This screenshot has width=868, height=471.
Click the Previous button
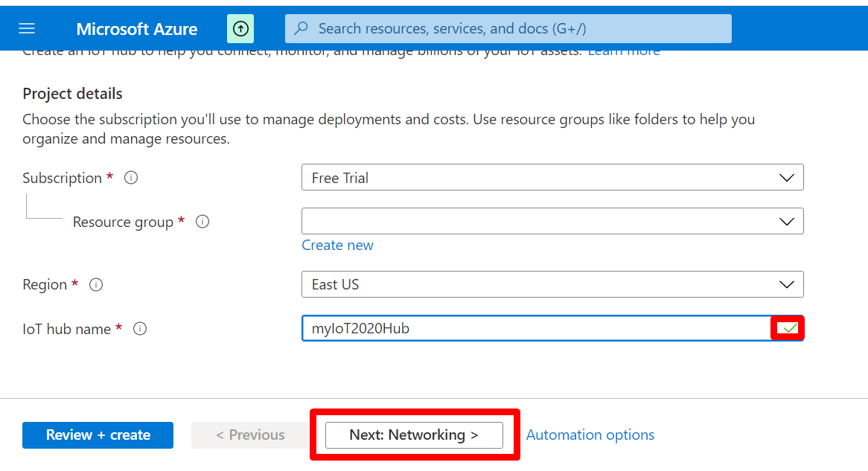point(250,435)
